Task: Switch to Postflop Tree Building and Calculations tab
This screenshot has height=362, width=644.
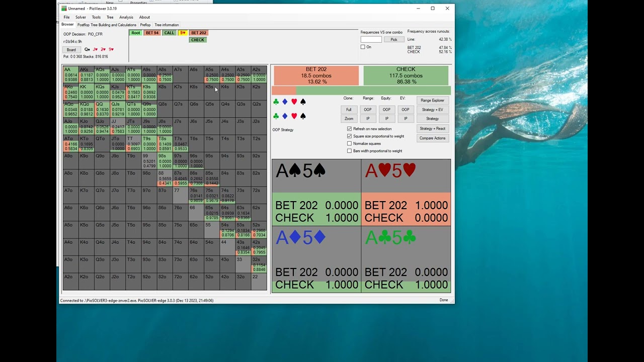Action: 107,25
